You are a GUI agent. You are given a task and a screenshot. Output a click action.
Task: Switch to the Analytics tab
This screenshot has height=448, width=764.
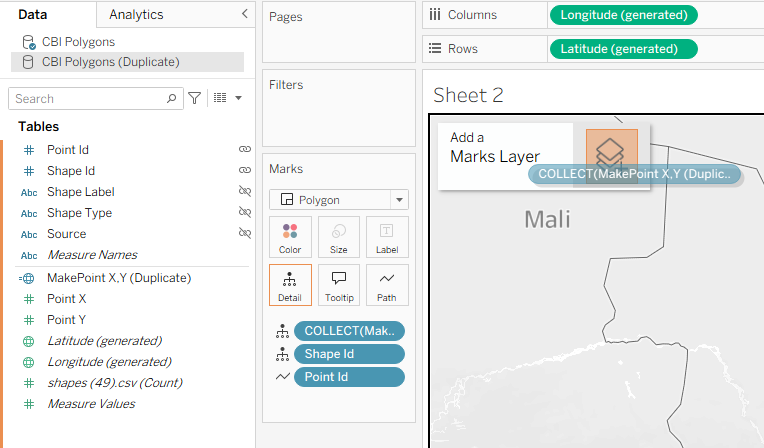tap(136, 15)
